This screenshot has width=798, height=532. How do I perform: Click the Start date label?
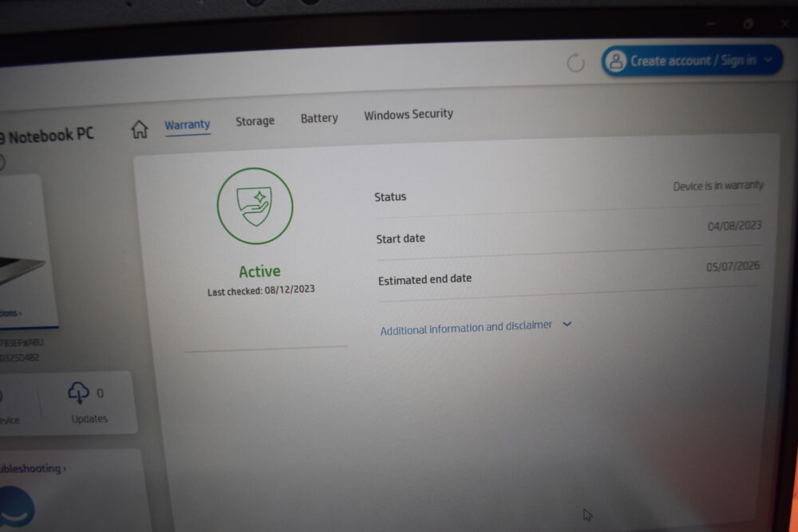pyautogui.click(x=401, y=238)
